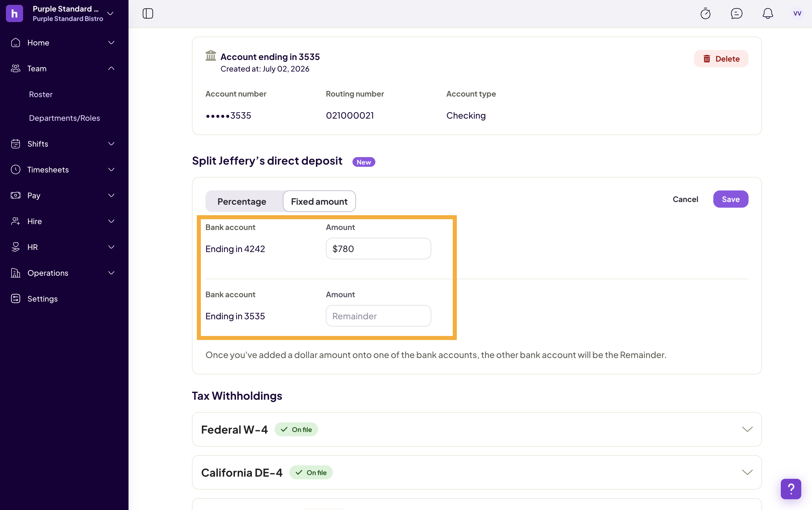Expand the Timesheets menu chevron

tap(111, 170)
